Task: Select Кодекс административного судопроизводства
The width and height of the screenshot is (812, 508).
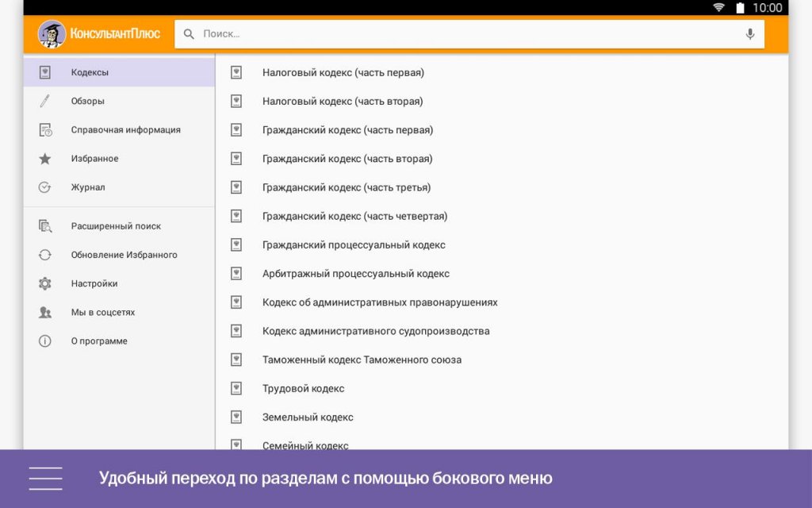Action: point(502,331)
